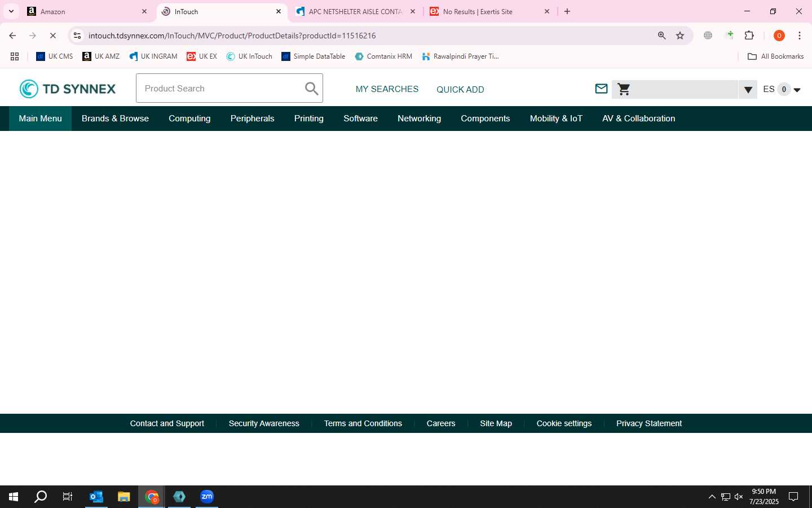Open UK EX bookmark
812x508 pixels.
tap(201, 56)
